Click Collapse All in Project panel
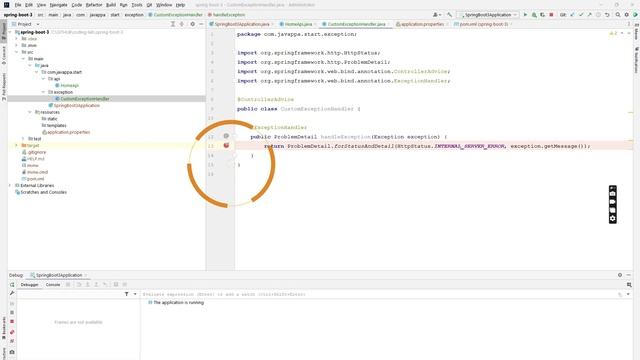 (x=182, y=24)
